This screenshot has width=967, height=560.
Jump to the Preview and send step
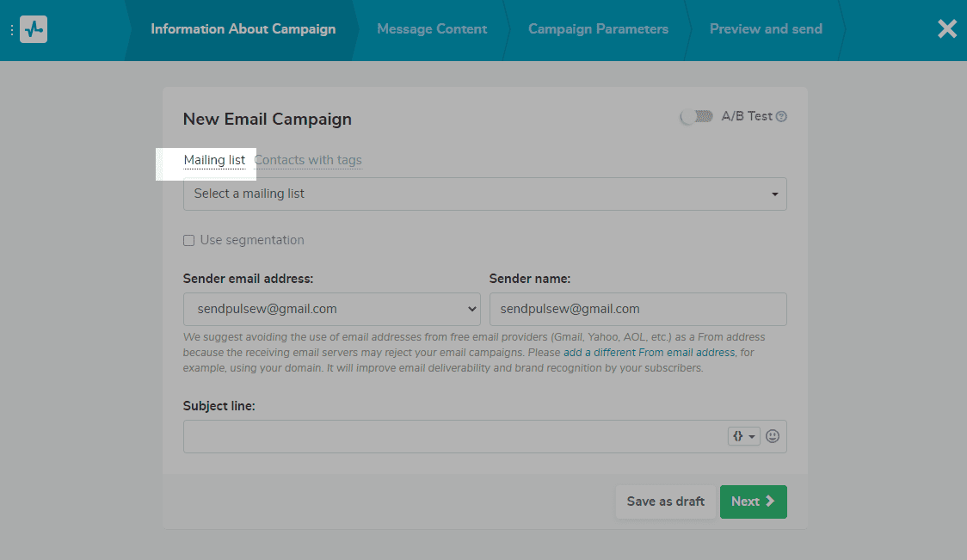tap(766, 29)
